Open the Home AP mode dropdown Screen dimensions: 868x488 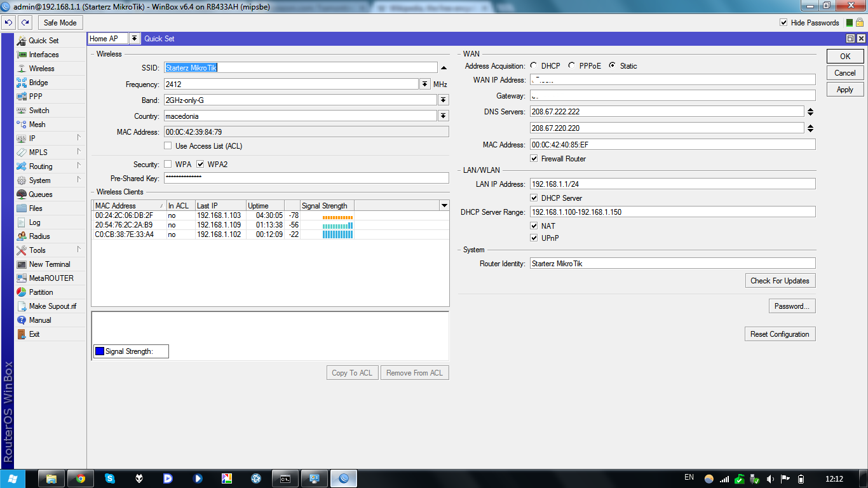[134, 39]
